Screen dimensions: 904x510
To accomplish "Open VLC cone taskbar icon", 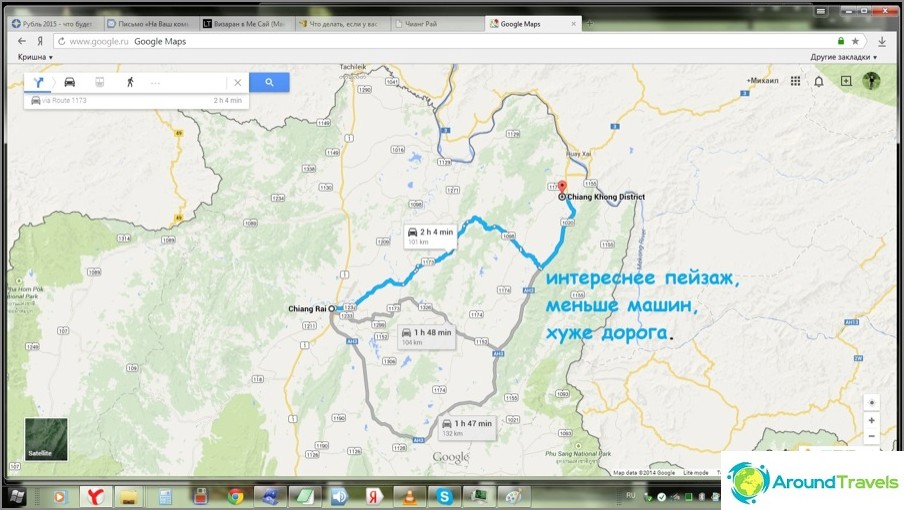I will [409, 496].
